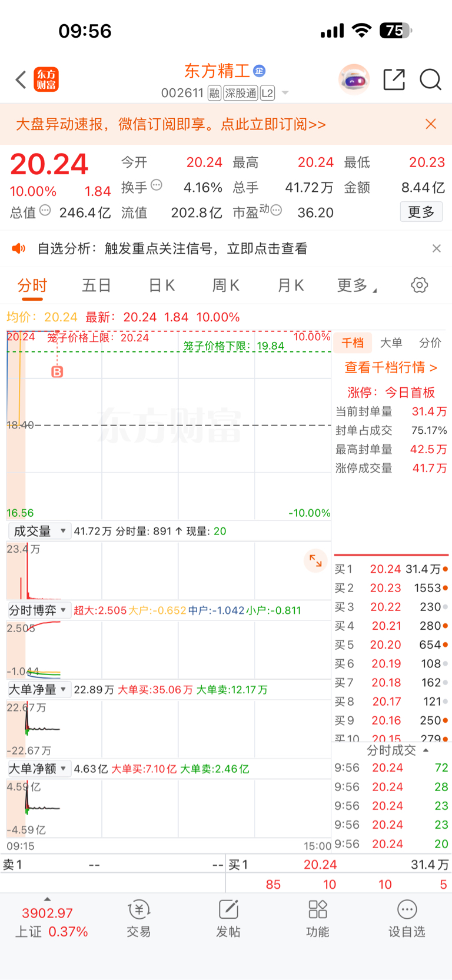Tap the bottom 卖1 quote cell
The height and width of the screenshot is (980, 452).
(113, 865)
